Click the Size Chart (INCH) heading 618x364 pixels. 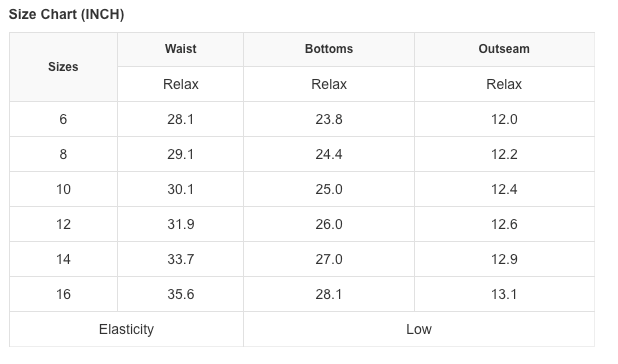66,15
